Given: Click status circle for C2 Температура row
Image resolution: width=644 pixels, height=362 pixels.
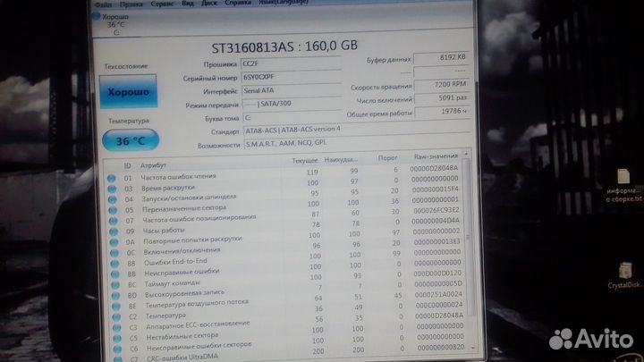Looking at the screenshot, I should pyautogui.click(x=116, y=317).
